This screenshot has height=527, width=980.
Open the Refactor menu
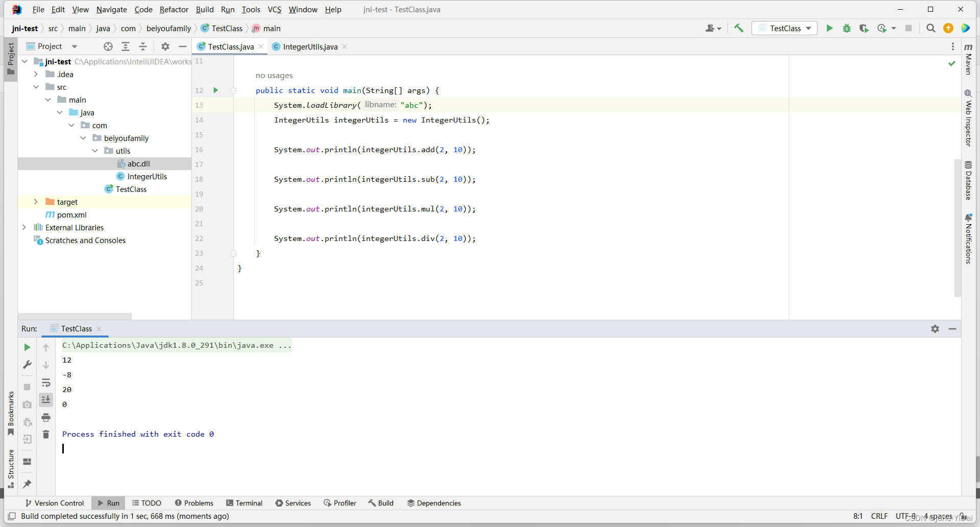pyautogui.click(x=174, y=9)
